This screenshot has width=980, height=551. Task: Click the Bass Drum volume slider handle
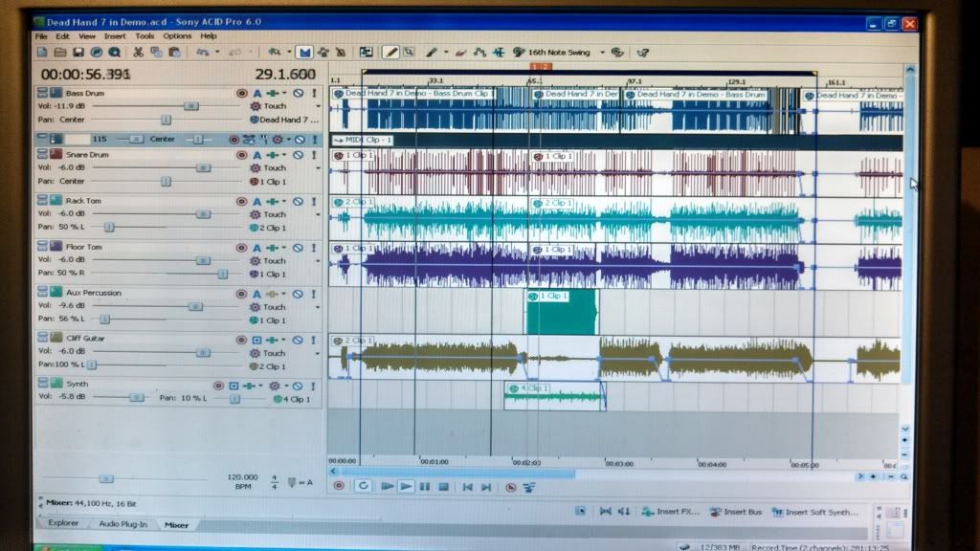[x=190, y=106]
